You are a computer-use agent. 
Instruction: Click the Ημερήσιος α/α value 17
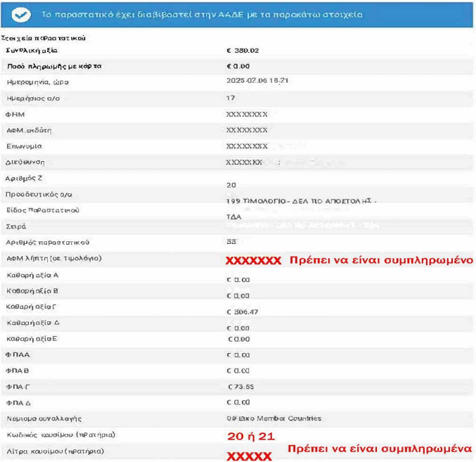(x=230, y=98)
